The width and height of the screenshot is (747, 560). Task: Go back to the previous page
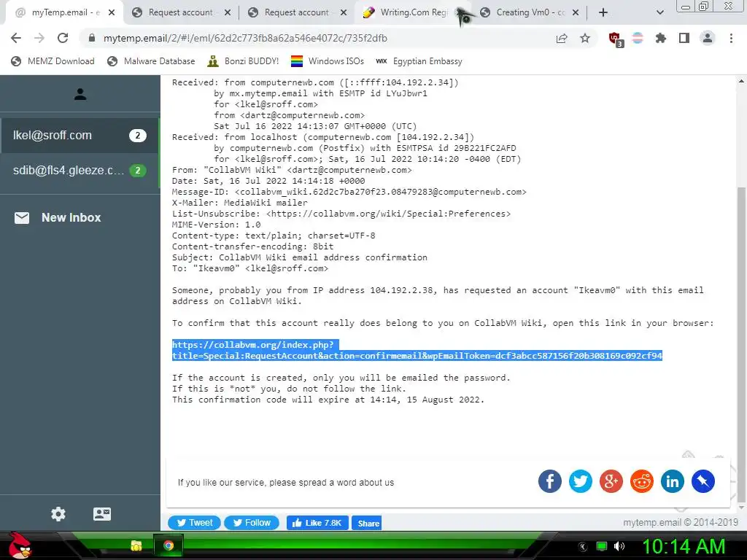[16, 38]
